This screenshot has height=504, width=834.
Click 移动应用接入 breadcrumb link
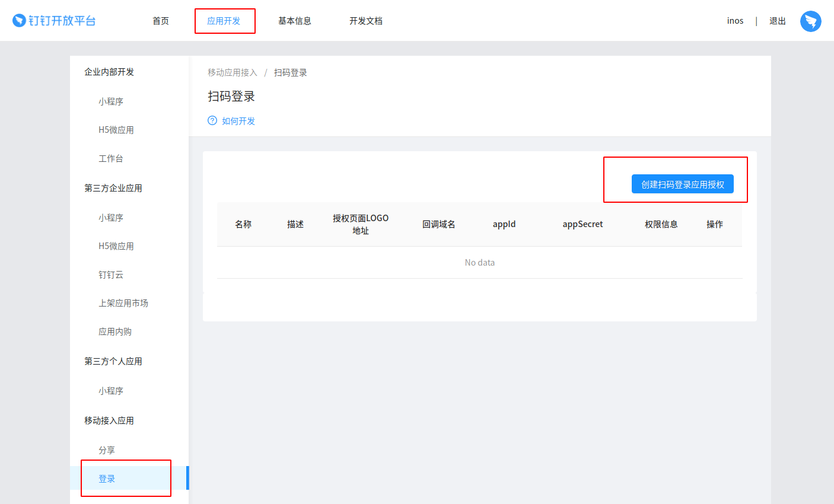coord(233,72)
